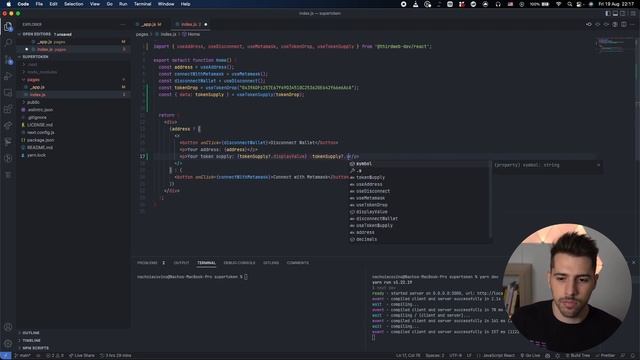Screen dimensions: 640x360
Task: Switch to the GITLENS panel tab
Action: (271, 263)
